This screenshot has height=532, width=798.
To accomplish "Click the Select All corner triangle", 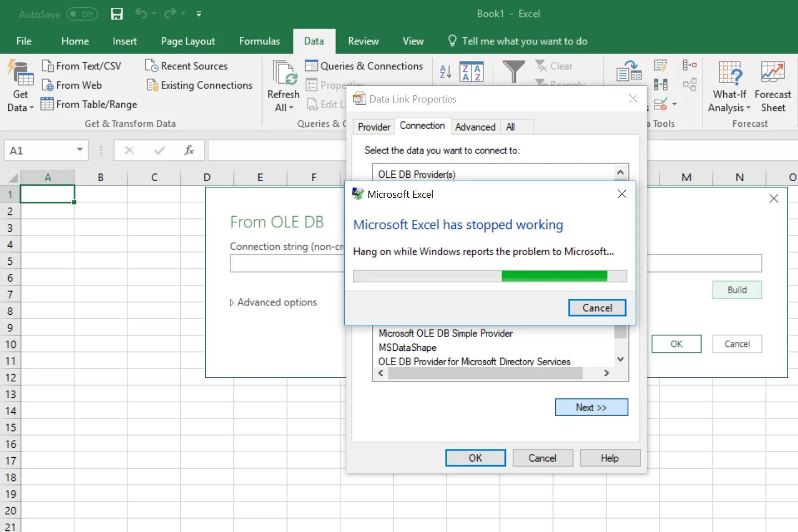I will tap(13, 178).
